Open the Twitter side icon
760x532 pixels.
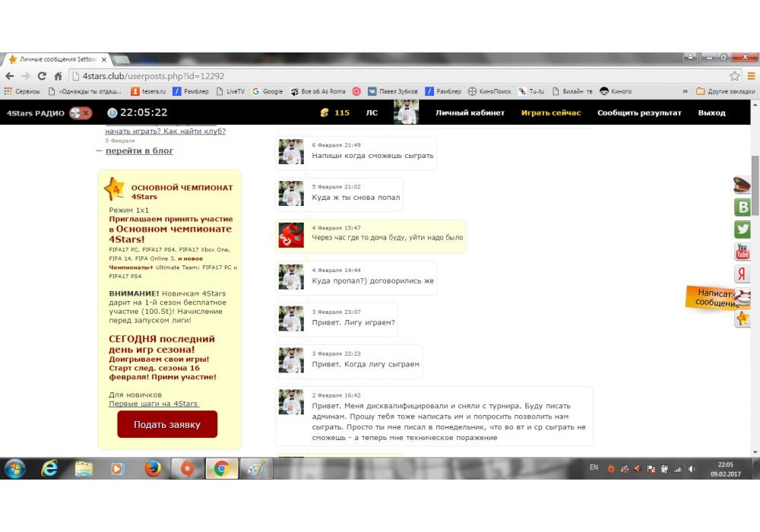(742, 229)
